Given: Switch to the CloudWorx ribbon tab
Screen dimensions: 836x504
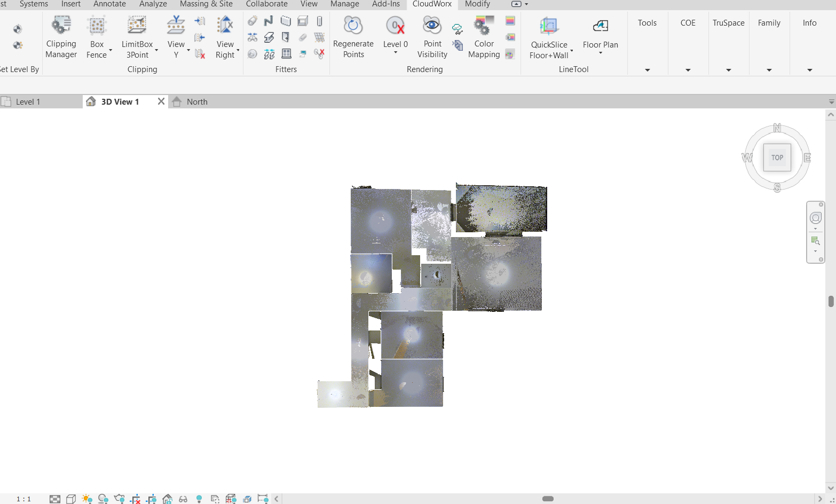Looking at the screenshot, I should point(432,4).
